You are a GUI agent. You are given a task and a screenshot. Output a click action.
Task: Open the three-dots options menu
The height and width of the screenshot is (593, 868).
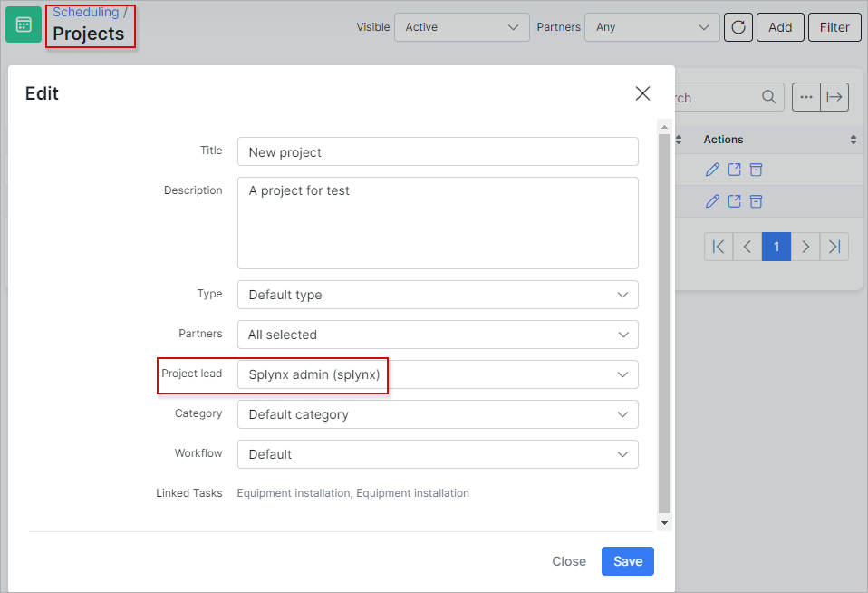pos(805,97)
